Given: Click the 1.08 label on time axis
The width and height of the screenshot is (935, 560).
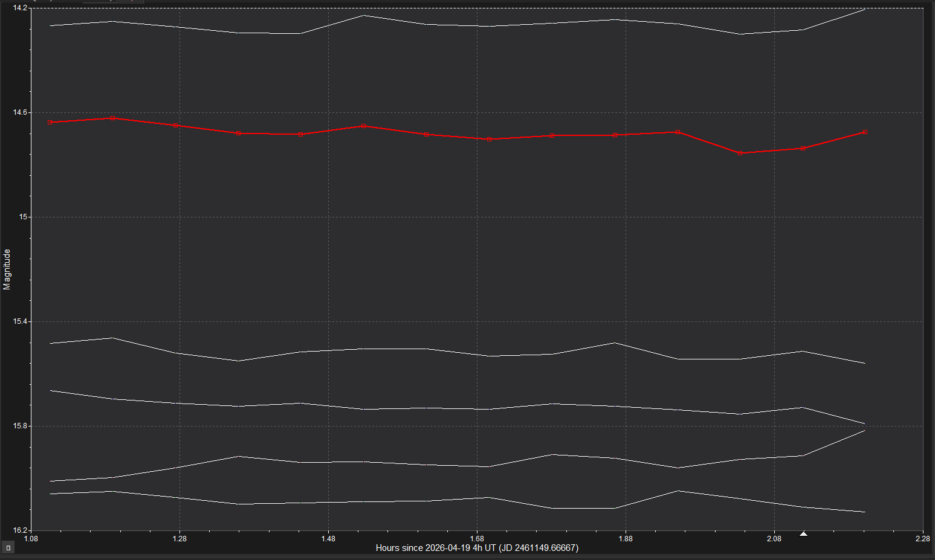Looking at the screenshot, I should (x=31, y=538).
